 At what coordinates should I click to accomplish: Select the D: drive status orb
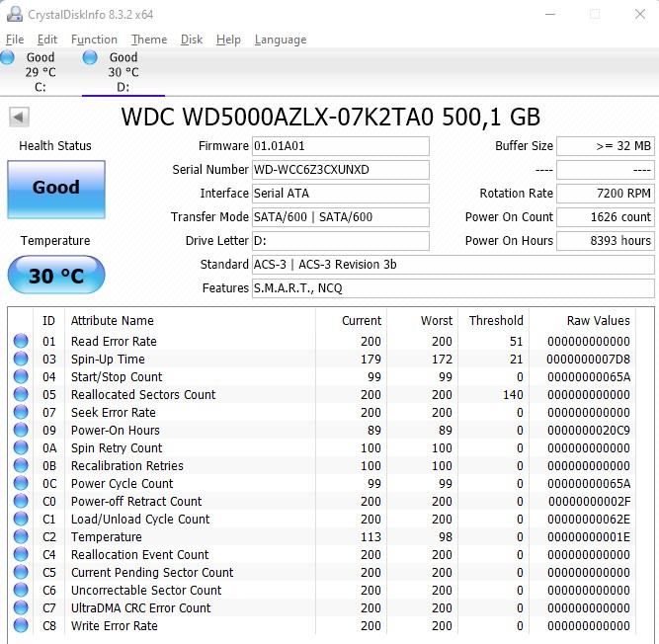click(90, 58)
